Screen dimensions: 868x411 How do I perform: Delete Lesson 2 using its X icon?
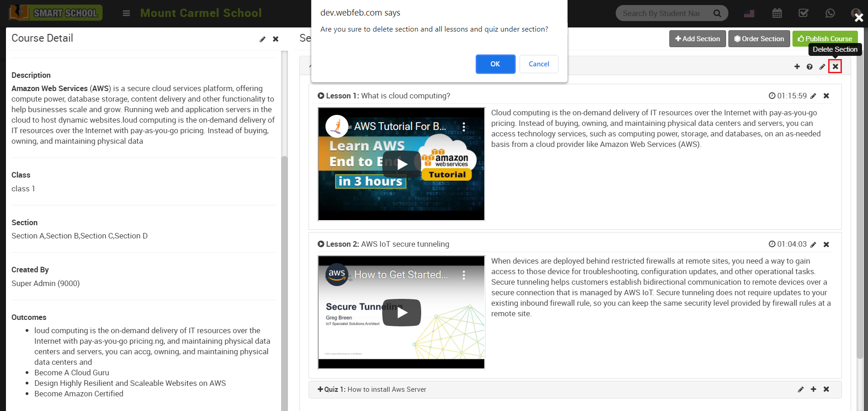pos(826,244)
